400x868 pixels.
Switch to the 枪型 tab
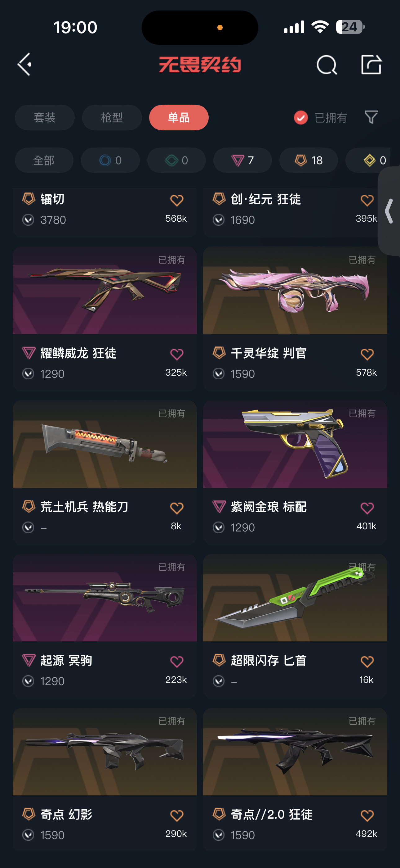point(112,118)
